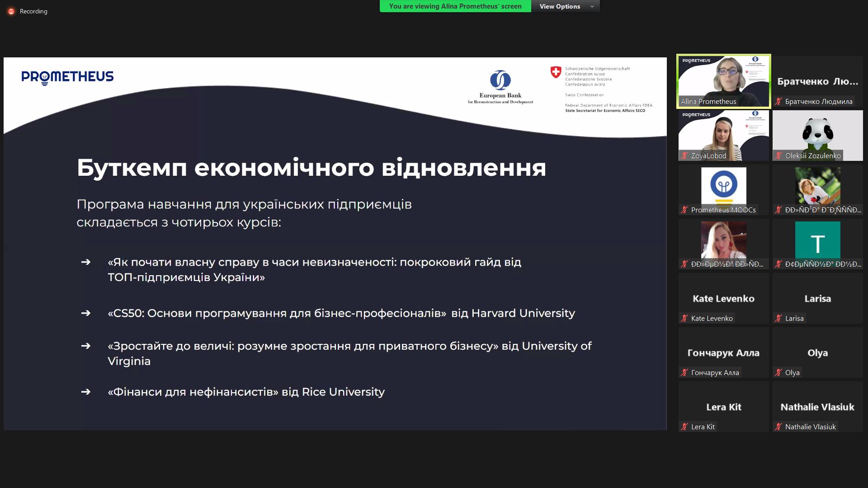Image resolution: width=868 pixels, height=488 pixels.
Task: Click the Recording label text
Action: (33, 11)
